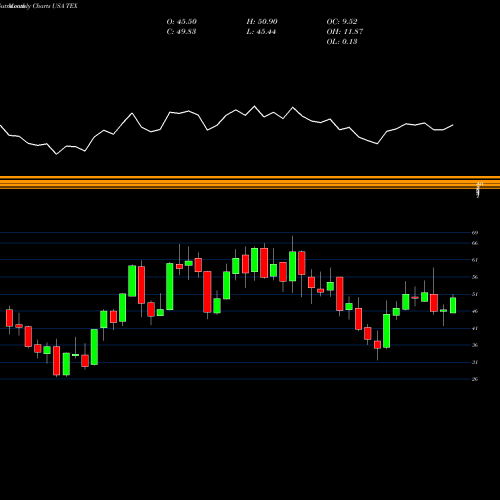
Task: Select the close value 'C: 49.83'
Action: pos(181,32)
